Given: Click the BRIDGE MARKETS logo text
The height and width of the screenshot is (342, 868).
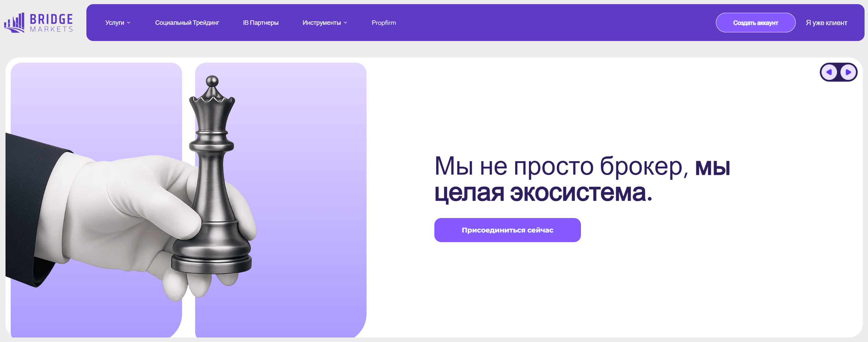Looking at the screenshot, I should (x=51, y=23).
